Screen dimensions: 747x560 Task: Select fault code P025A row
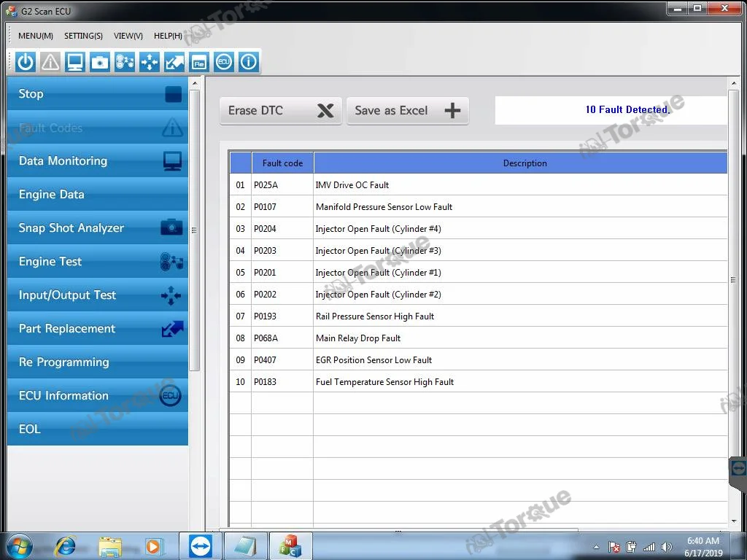click(x=479, y=184)
